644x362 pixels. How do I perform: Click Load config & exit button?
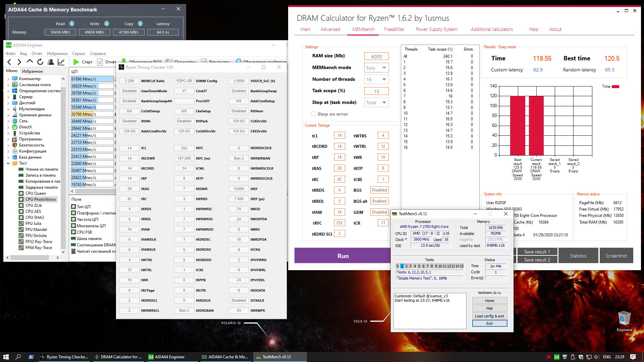pos(489,316)
